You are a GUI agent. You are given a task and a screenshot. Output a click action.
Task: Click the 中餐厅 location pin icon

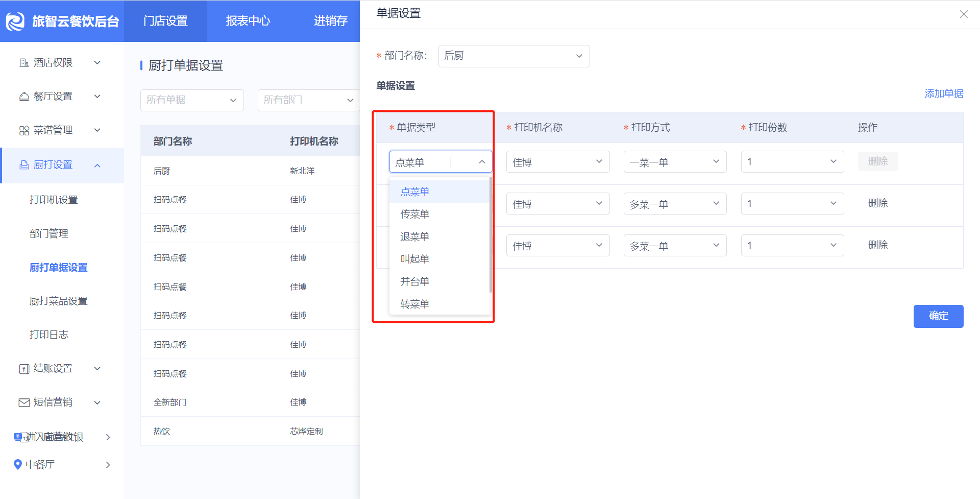(18, 464)
